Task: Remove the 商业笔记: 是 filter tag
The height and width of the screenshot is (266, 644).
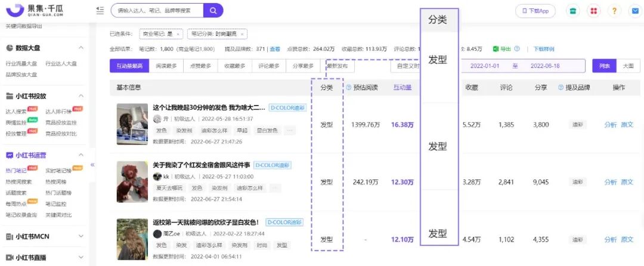Action: [178, 35]
